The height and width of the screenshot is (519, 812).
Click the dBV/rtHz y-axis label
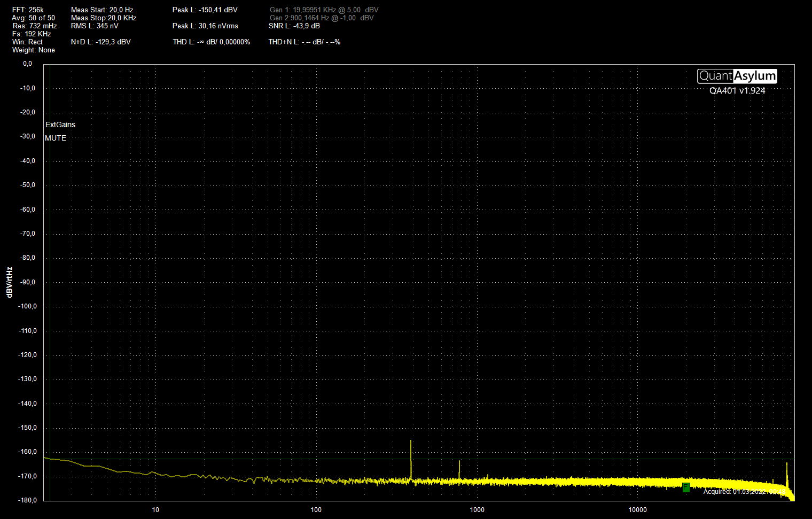point(10,282)
